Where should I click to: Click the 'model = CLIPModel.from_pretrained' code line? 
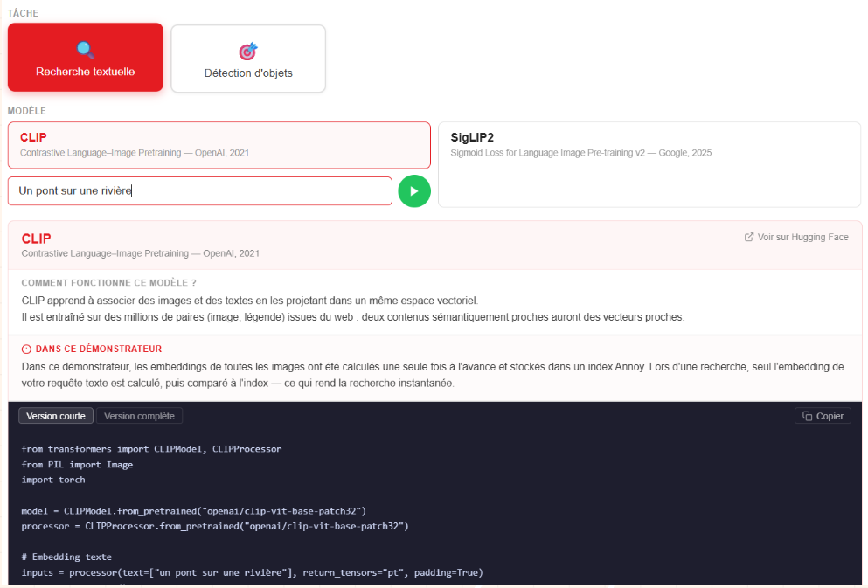click(194, 510)
